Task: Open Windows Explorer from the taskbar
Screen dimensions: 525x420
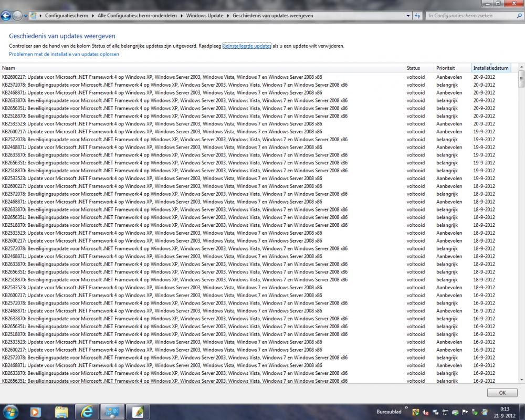Action: (x=61, y=412)
